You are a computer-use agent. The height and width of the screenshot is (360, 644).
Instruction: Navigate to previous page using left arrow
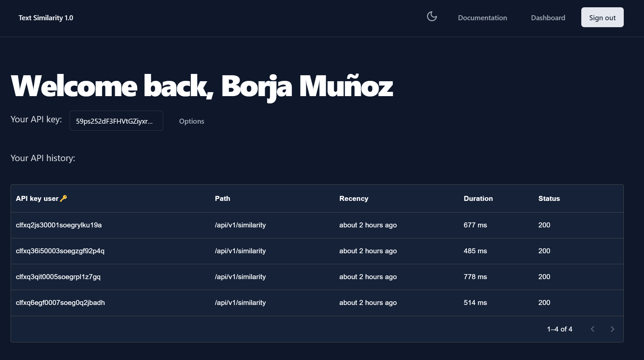pos(592,329)
